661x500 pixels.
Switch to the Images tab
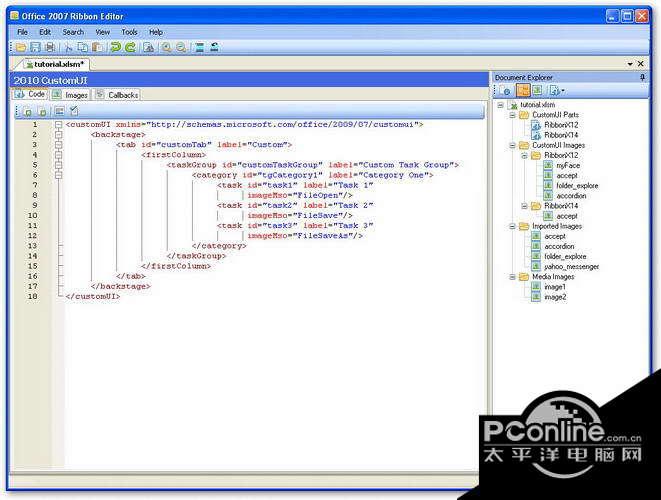pyautogui.click(x=70, y=95)
